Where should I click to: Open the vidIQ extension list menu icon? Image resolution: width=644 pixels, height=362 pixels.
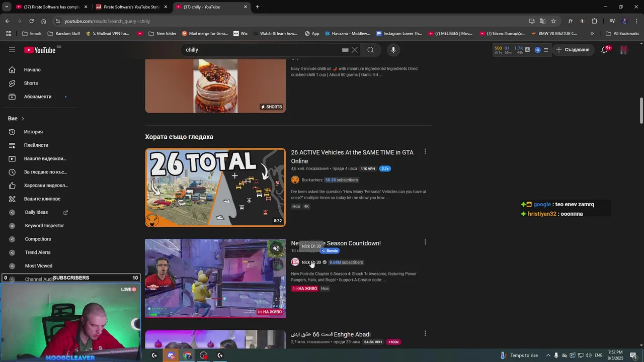546,50
